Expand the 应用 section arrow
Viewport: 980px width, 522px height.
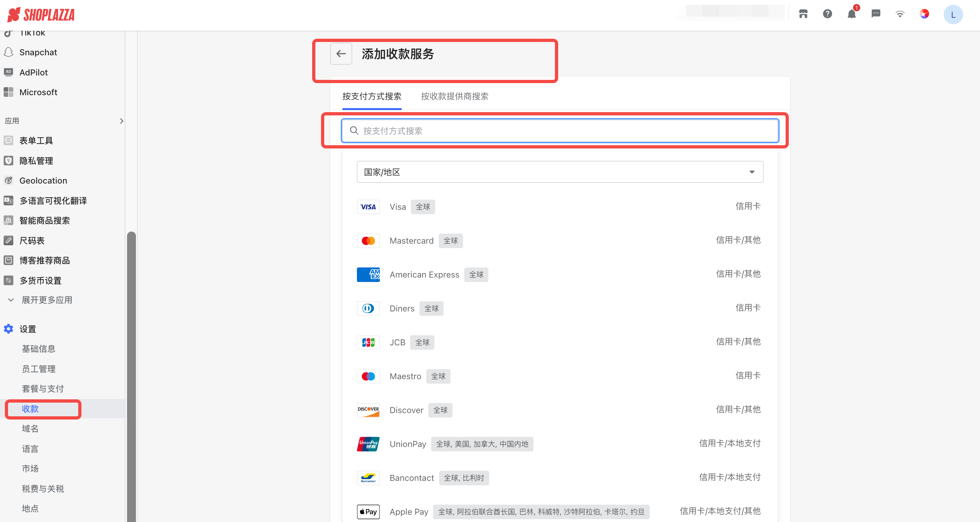[121, 121]
